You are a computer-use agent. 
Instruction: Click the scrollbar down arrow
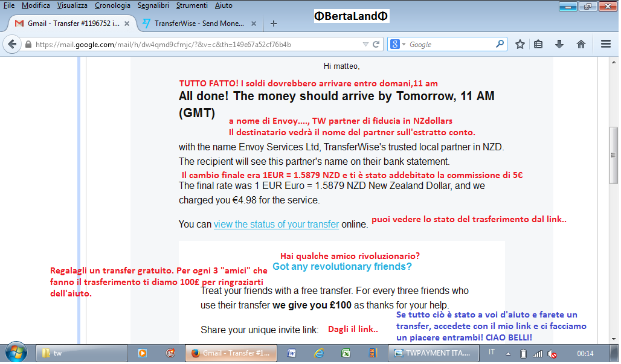[x=614, y=339]
